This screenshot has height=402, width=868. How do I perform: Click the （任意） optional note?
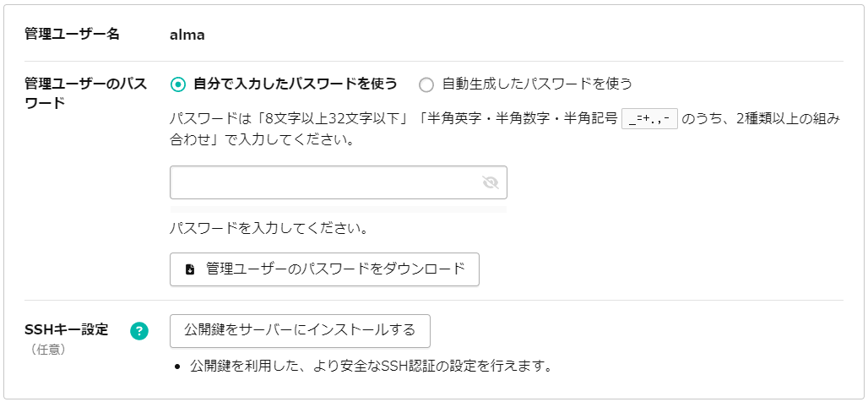click(49, 350)
